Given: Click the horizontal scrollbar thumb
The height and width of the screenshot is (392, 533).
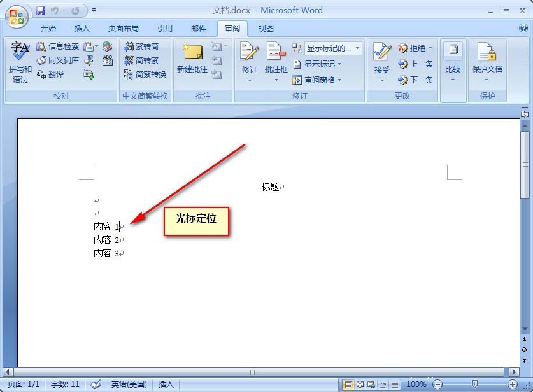Looking at the screenshot, I should (252, 372).
